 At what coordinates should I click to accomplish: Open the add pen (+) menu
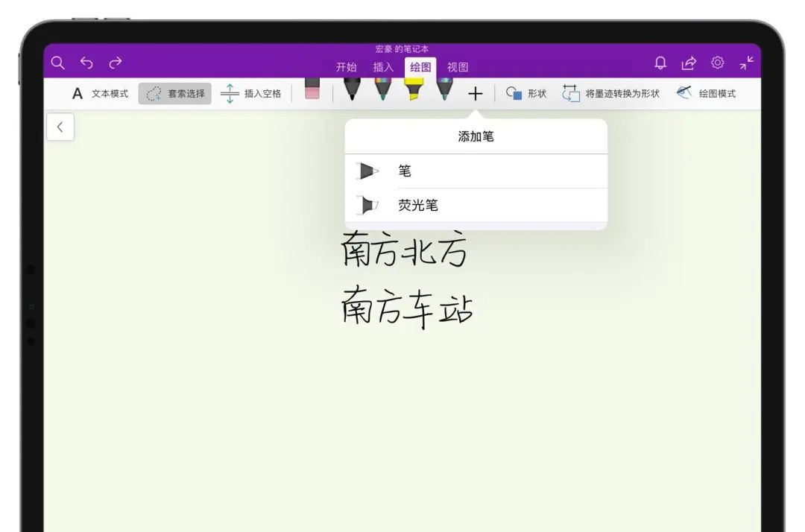[476, 92]
